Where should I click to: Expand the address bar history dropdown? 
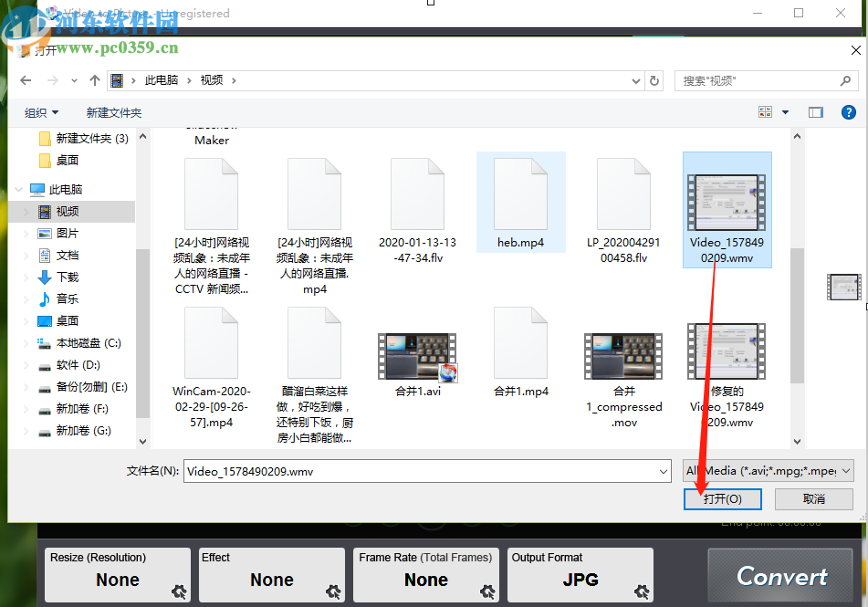coord(636,81)
